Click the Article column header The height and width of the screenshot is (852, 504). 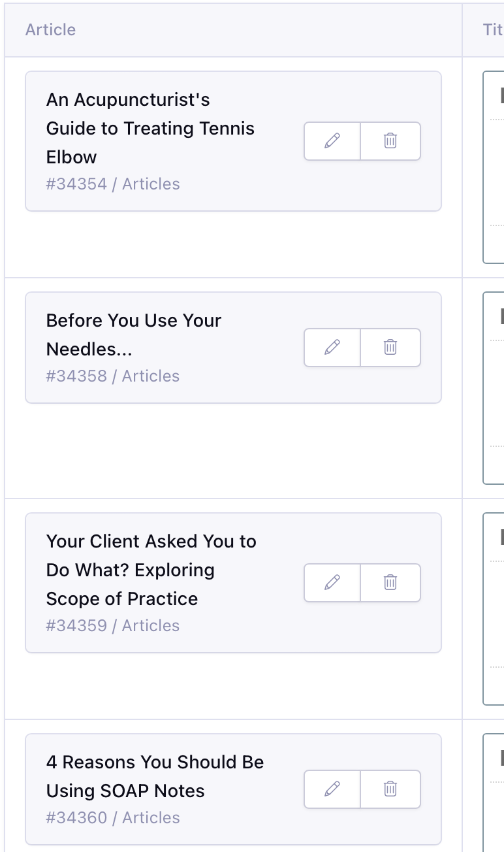click(50, 29)
